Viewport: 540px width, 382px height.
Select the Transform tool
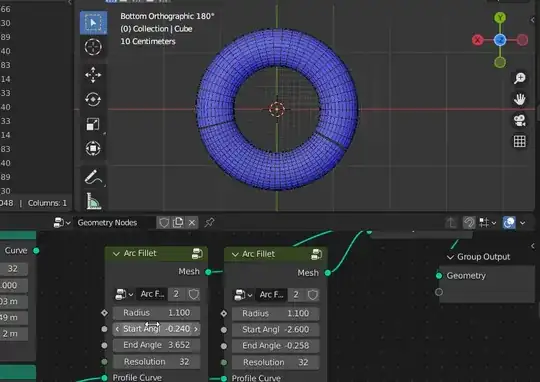(93, 148)
